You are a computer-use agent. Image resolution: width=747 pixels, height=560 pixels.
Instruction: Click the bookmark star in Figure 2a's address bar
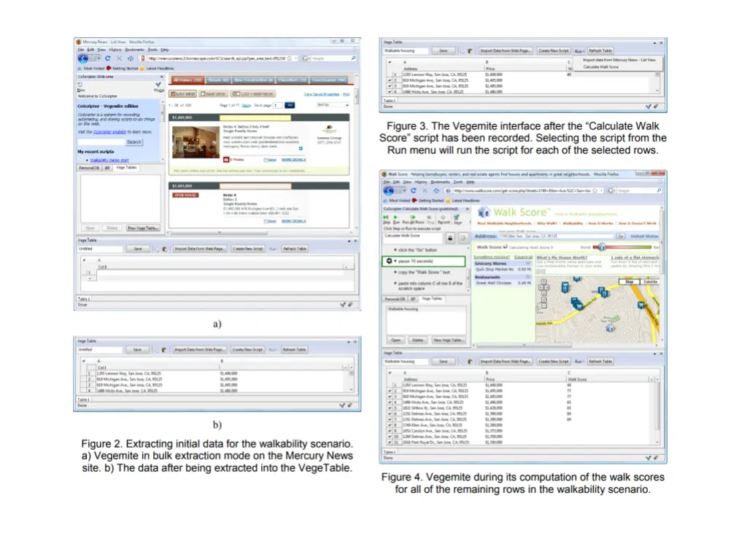click(289, 58)
